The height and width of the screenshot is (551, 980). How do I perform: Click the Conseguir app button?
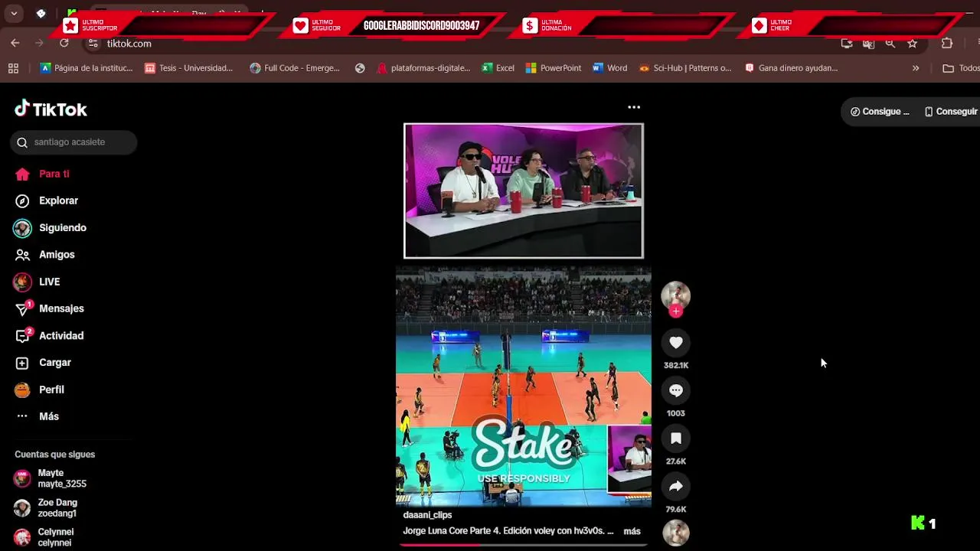(x=950, y=112)
